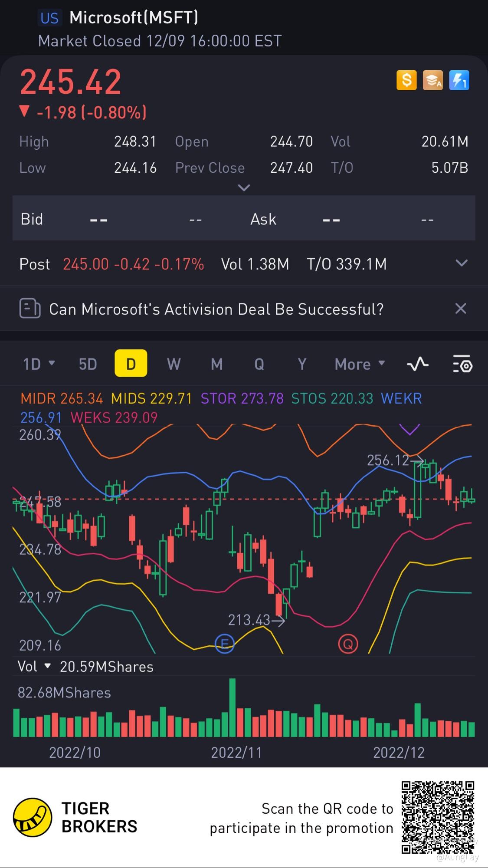Switch to the W weekly chart tab
488x868 pixels.
174,364
